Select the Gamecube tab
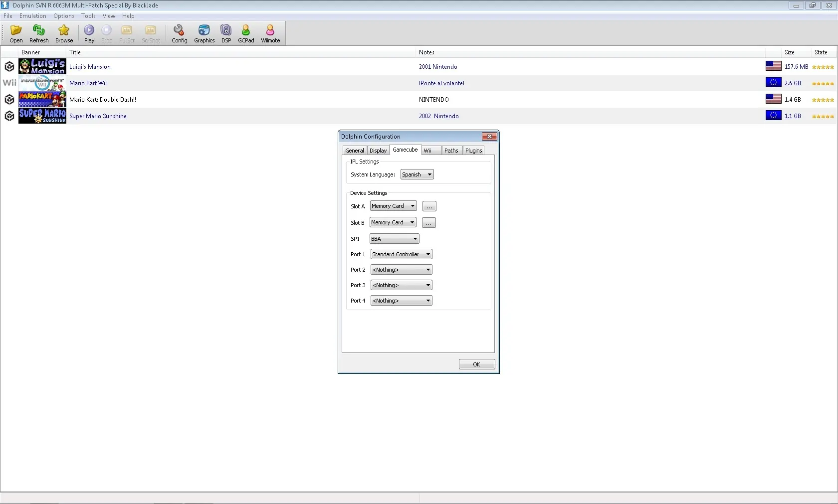 click(x=405, y=150)
